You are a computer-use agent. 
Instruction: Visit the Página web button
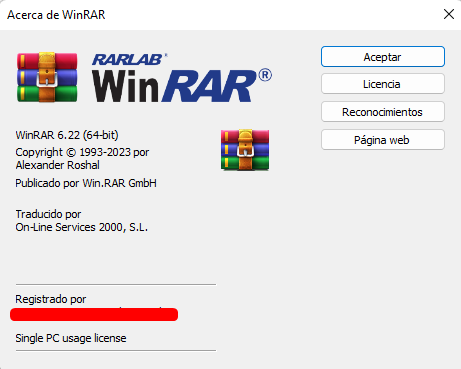coord(383,140)
